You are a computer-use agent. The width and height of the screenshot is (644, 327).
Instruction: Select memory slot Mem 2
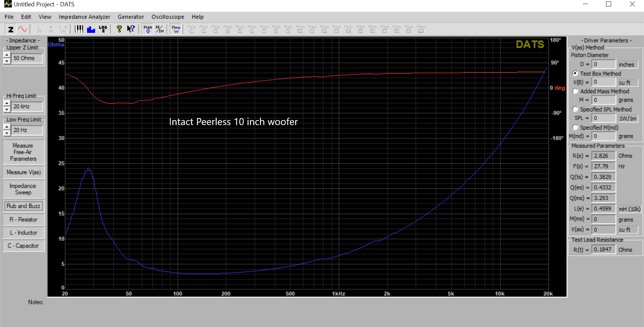(204, 29)
